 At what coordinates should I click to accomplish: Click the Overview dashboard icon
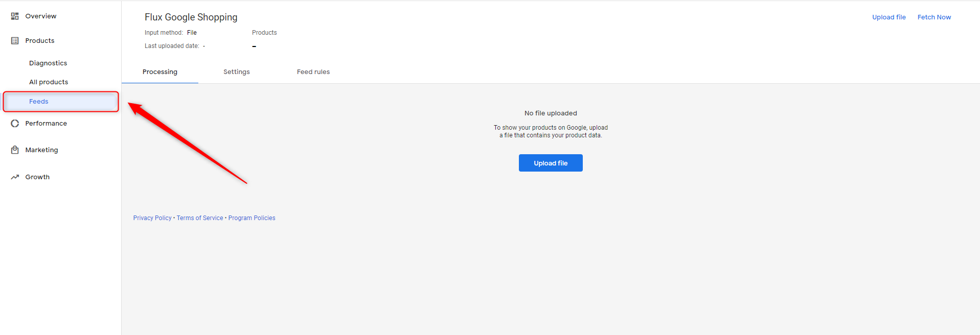point(15,16)
